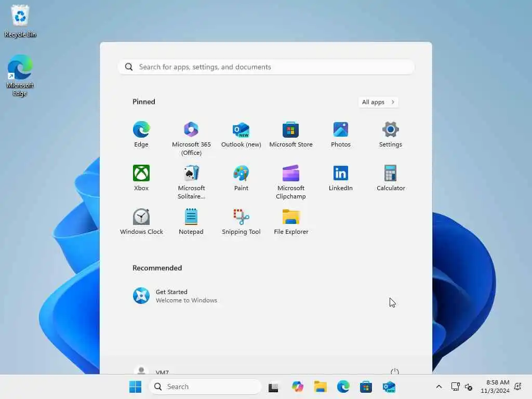532x399 pixels.
Task: Open Outlook (new) pinned app
Action: (241, 135)
